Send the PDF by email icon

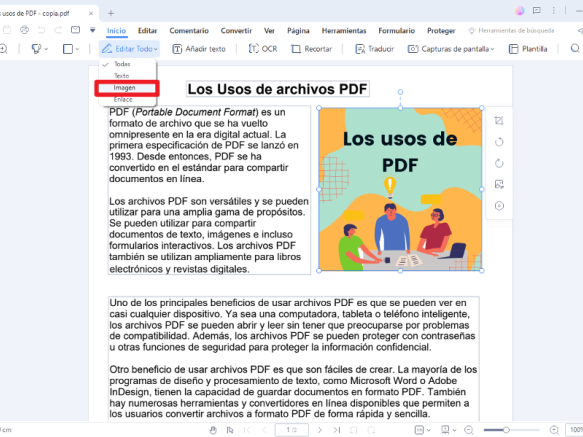click(x=75, y=30)
